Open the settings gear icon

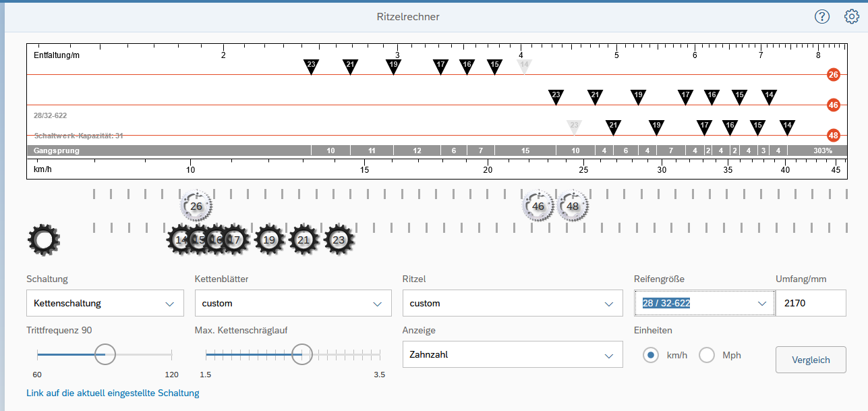tap(852, 17)
